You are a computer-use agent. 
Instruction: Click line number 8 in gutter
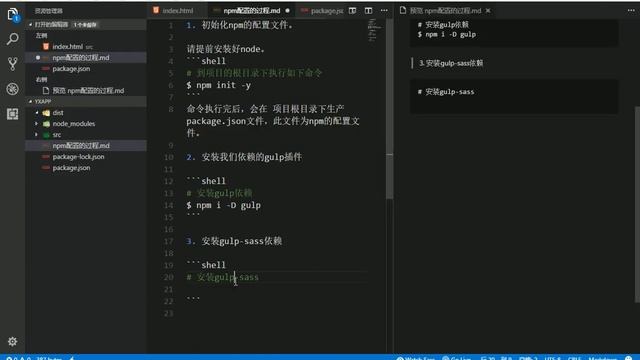(171, 109)
